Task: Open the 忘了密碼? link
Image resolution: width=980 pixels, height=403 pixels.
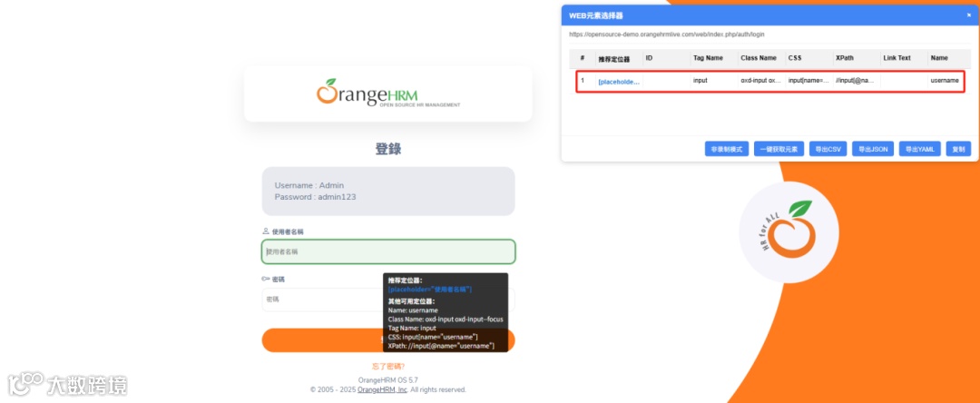Action: pyautogui.click(x=388, y=367)
